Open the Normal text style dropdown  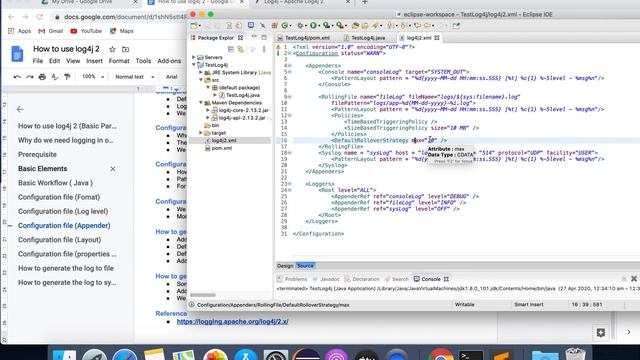135,77
